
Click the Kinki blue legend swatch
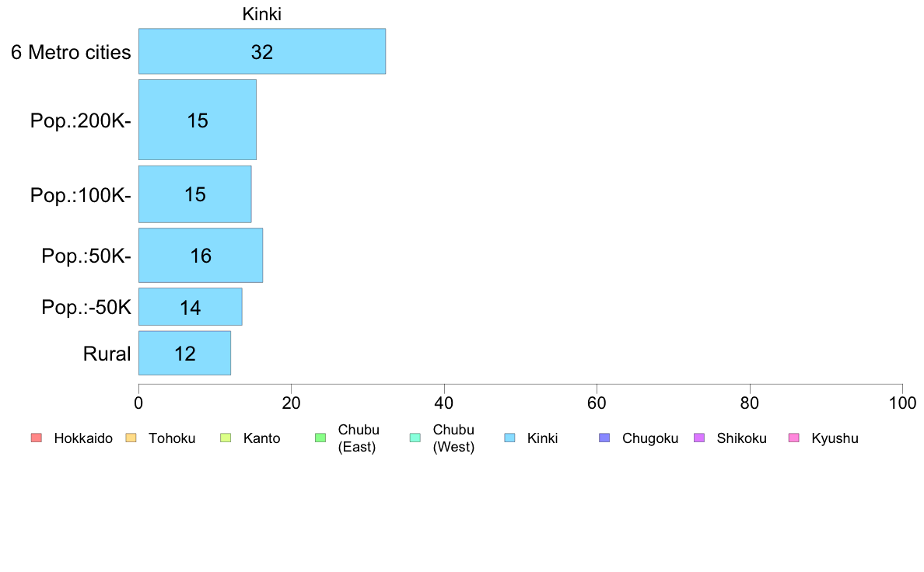(509, 438)
